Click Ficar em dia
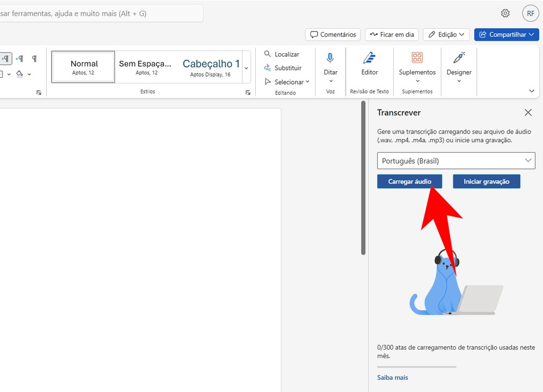This screenshot has width=543, height=392. [x=392, y=34]
